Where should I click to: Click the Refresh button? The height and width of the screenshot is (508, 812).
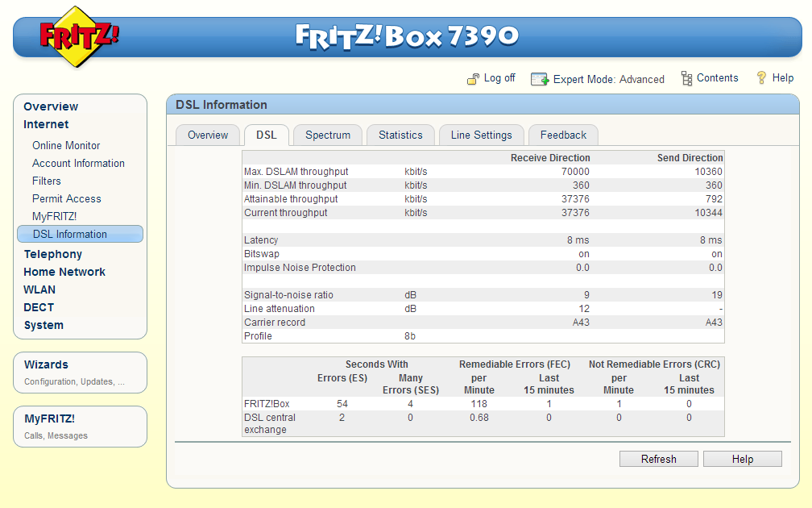[659, 459]
